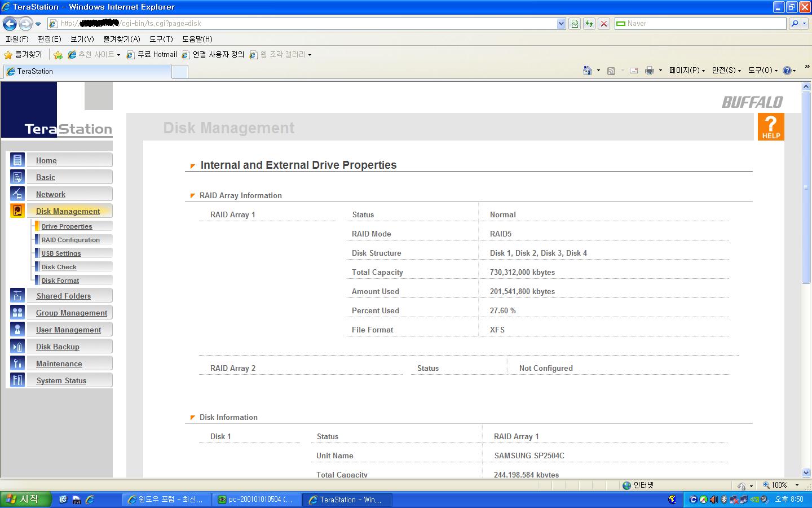Click the Print toolbar icon
This screenshot has height=508, width=812.
pyautogui.click(x=650, y=71)
